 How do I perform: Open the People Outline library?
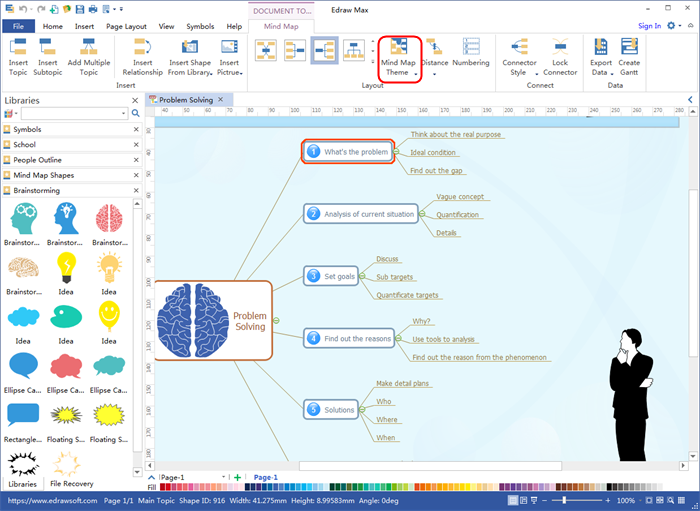click(x=71, y=160)
